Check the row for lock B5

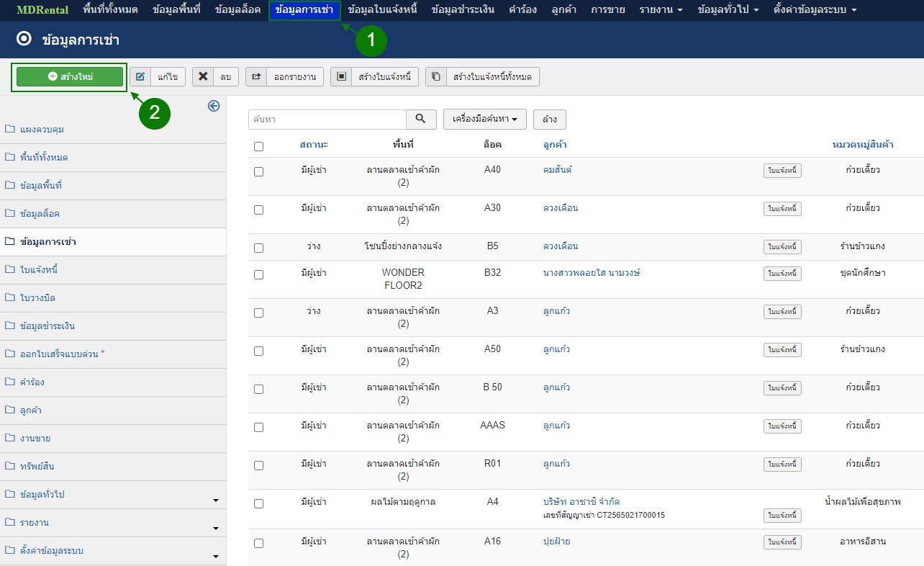click(x=259, y=248)
